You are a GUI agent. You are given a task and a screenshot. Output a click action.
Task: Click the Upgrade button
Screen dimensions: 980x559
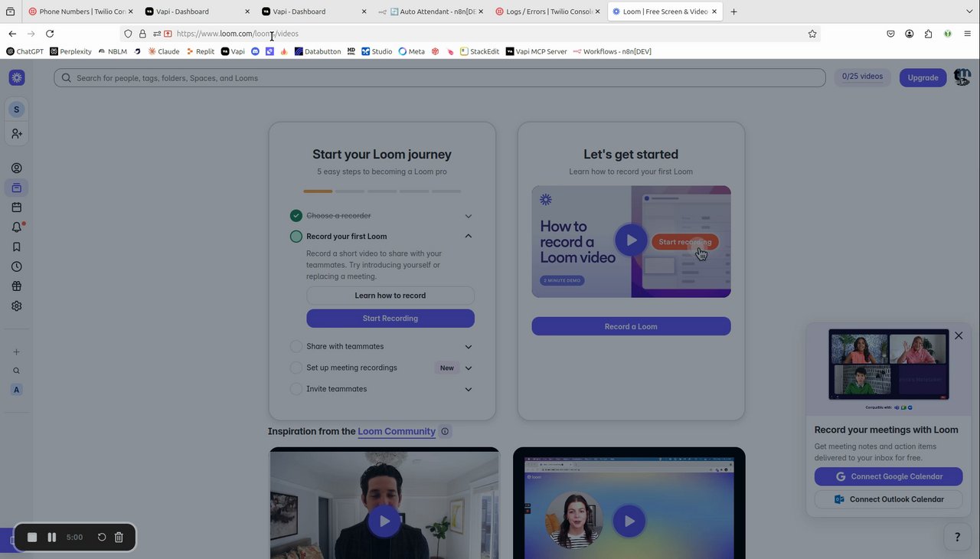pyautogui.click(x=923, y=77)
